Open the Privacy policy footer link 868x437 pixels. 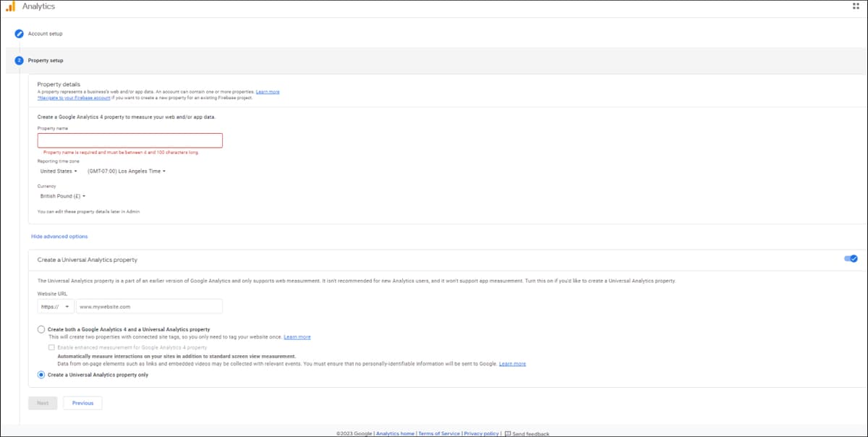pos(481,433)
